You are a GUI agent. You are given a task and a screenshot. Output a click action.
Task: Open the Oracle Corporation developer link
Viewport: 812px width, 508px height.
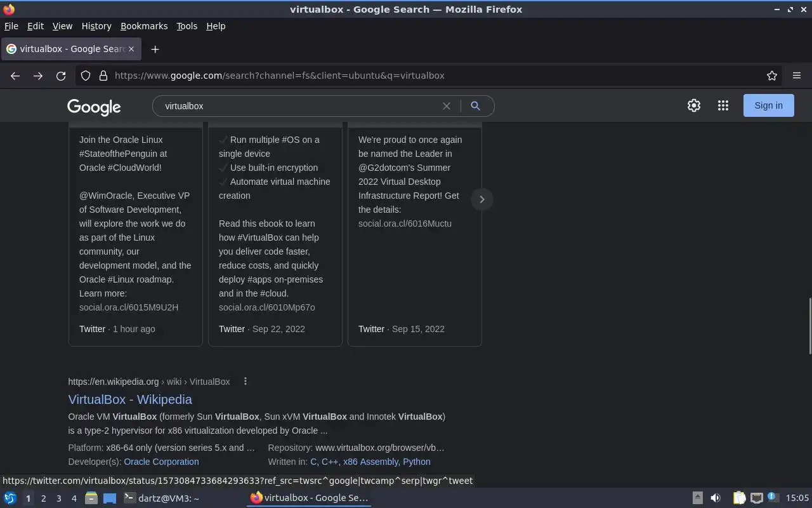click(161, 462)
